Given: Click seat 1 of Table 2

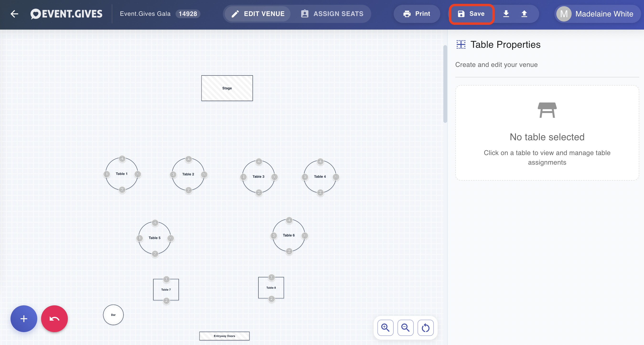Looking at the screenshot, I should click(204, 175).
